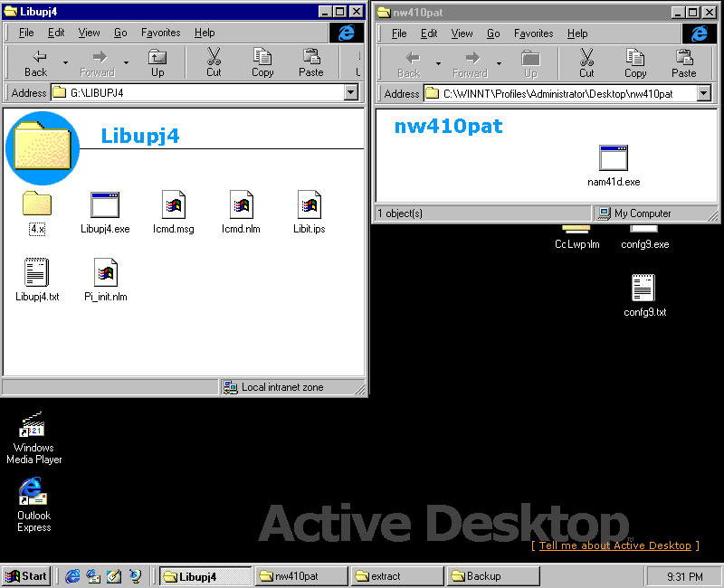Open Favorites menu in nw410pat window
The width and height of the screenshot is (724, 588).
coord(533,33)
